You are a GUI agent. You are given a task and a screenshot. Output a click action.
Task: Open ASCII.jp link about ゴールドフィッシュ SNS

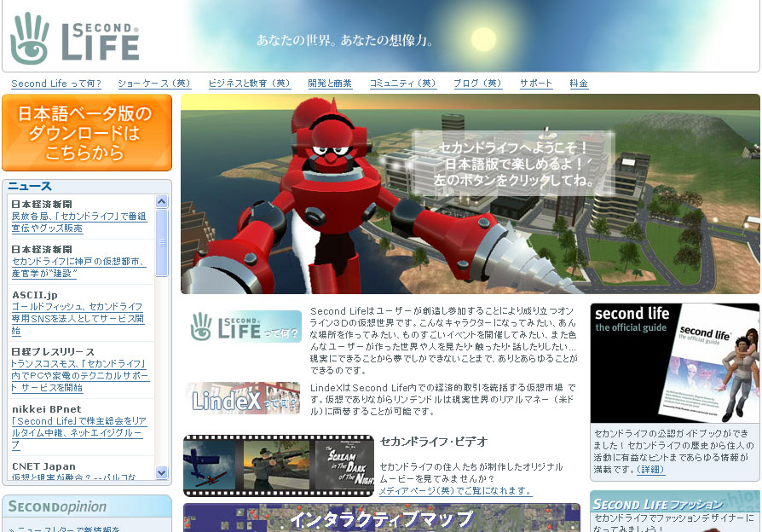click(x=78, y=319)
